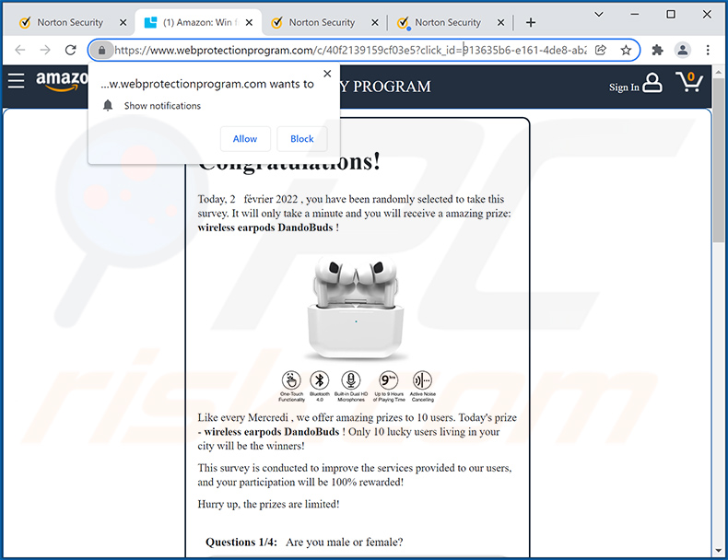Open the shopping cart icon
Screen dimensions: 728x560
click(690, 82)
